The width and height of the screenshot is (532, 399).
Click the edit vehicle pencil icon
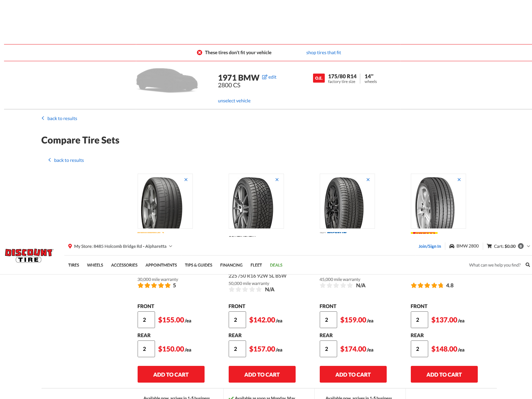[264, 77]
